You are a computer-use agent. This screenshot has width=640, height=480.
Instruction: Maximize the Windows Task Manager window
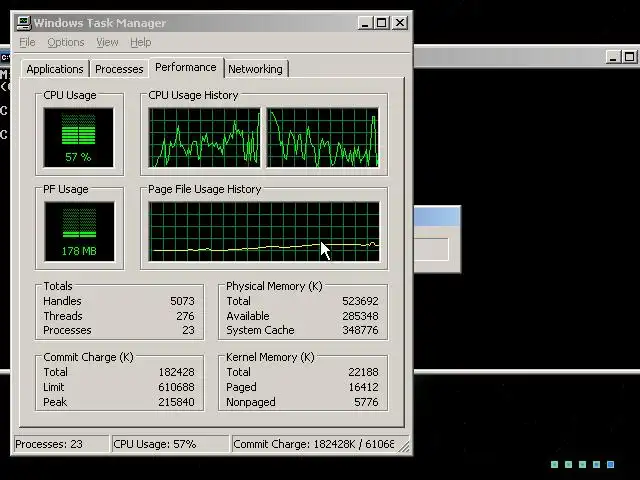pos(382,23)
